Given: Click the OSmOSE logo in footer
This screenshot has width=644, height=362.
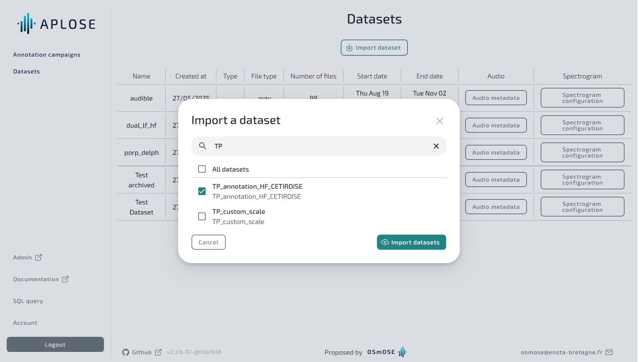Looking at the screenshot, I should (x=387, y=352).
